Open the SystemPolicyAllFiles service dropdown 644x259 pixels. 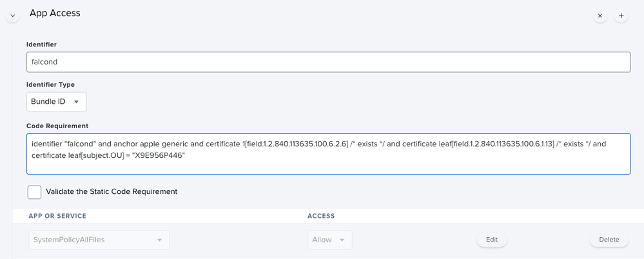coord(99,240)
